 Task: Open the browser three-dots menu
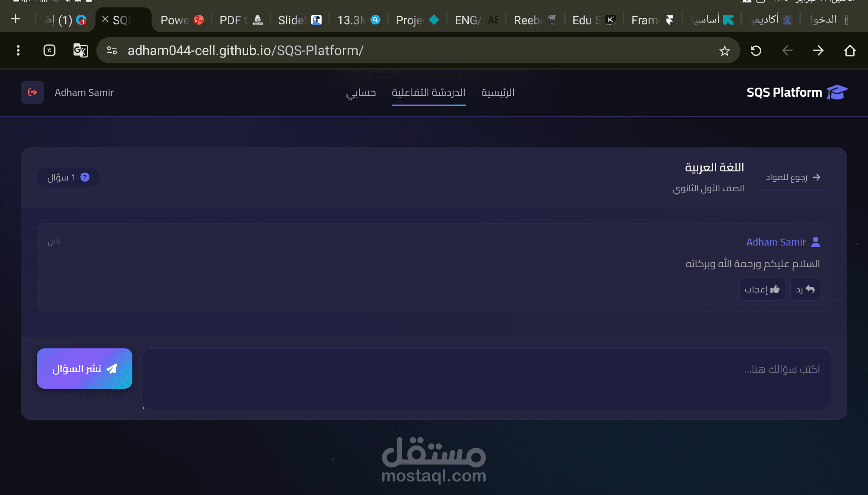[18, 51]
